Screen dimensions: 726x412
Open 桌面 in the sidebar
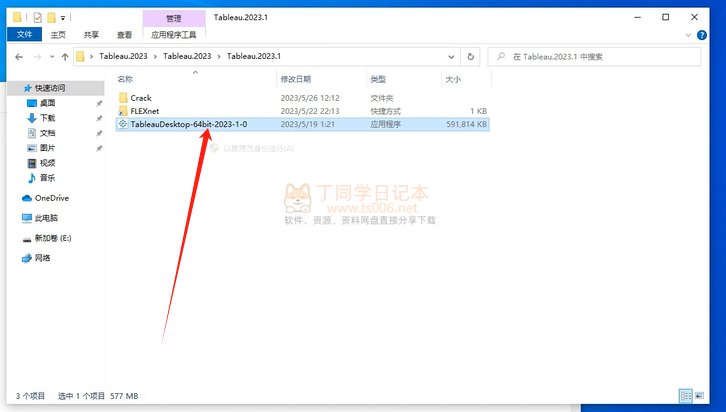click(47, 103)
